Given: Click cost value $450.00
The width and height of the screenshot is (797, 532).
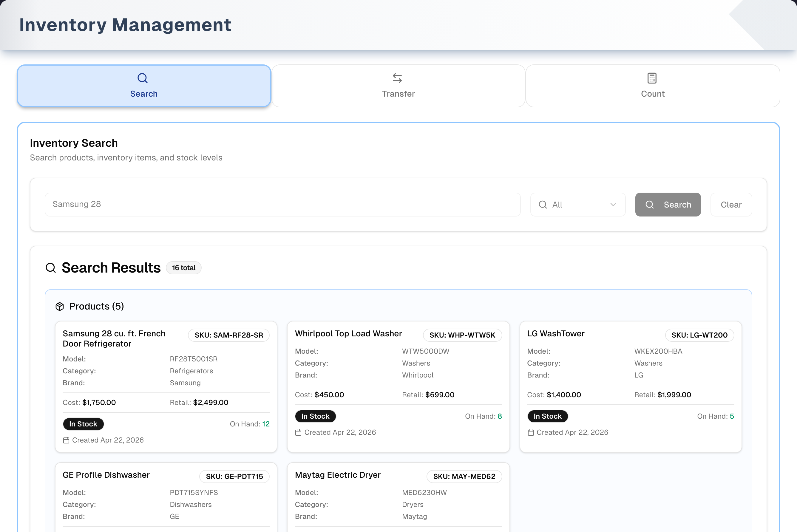Looking at the screenshot, I should [x=329, y=395].
